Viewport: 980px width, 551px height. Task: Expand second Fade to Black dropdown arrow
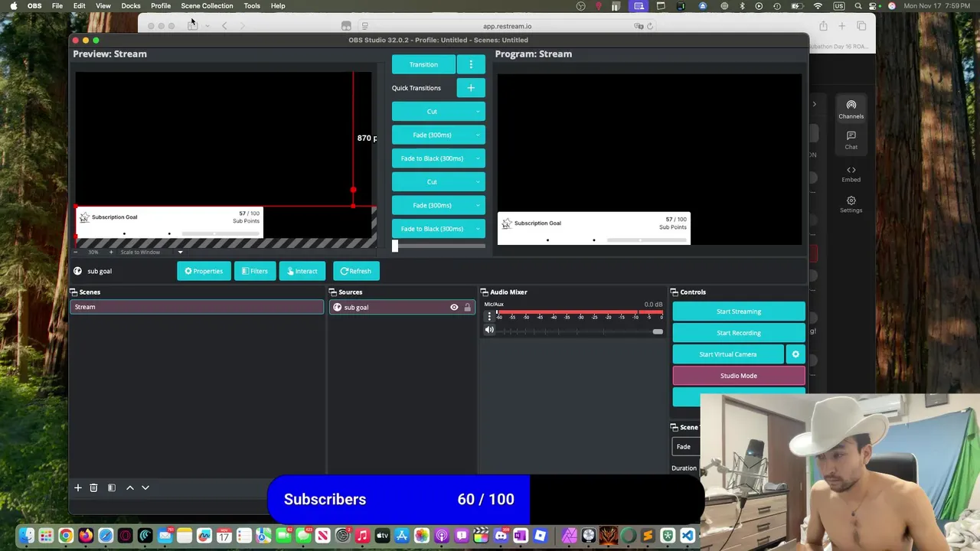[478, 229]
